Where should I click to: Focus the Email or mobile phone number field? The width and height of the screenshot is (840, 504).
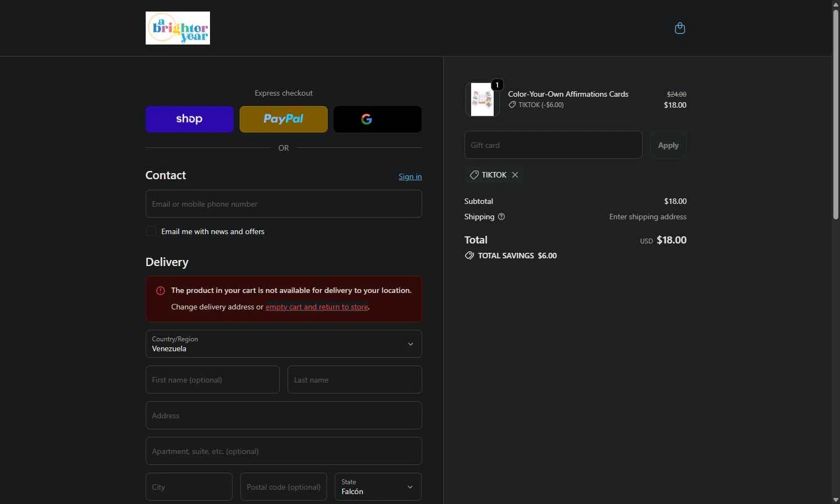pyautogui.click(x=284, y=204)
